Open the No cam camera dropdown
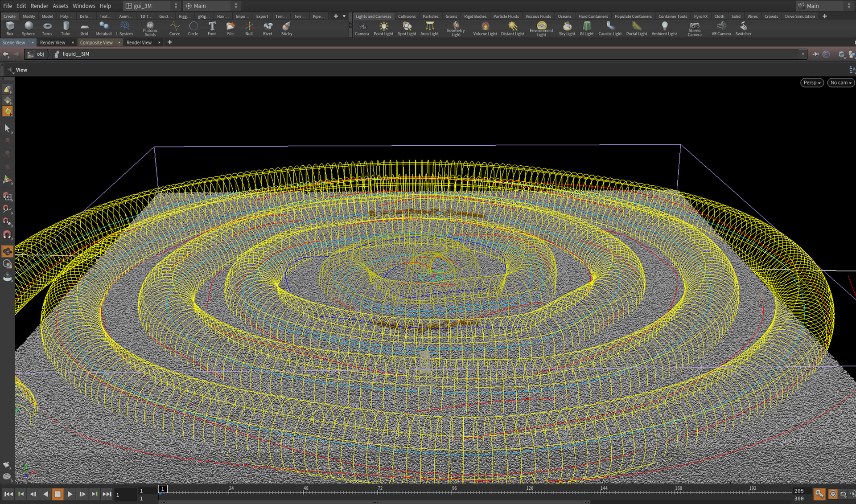The height and width of the screenshot is (504, 856). 841,82
